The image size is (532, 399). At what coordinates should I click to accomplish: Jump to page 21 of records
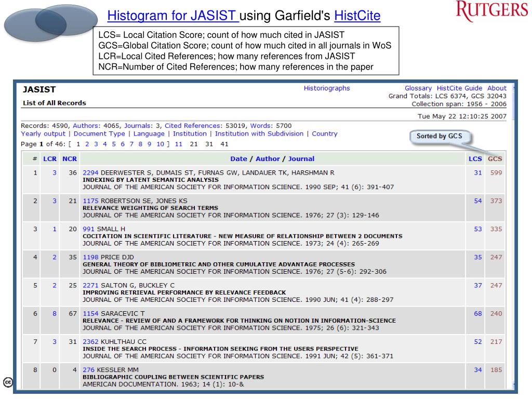point(194,144)
